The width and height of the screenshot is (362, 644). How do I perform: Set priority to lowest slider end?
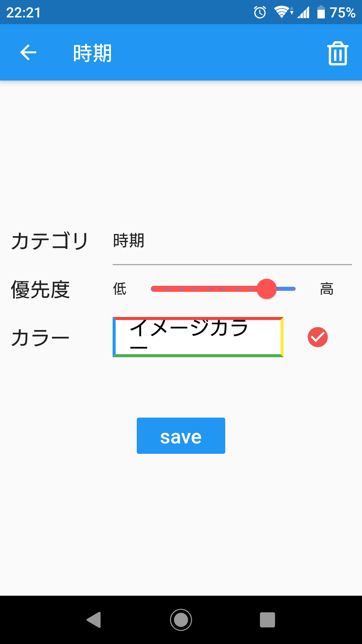coord(153,289)
